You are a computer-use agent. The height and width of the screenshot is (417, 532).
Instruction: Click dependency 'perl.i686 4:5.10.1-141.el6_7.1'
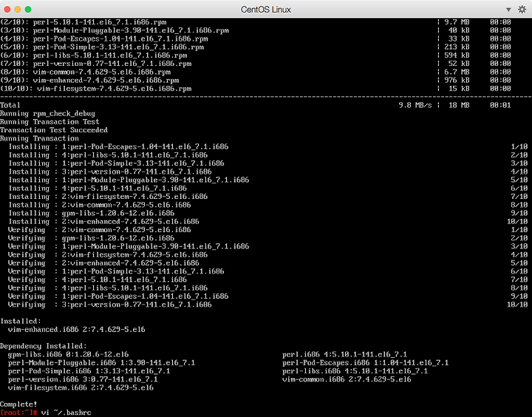(344, 354)
